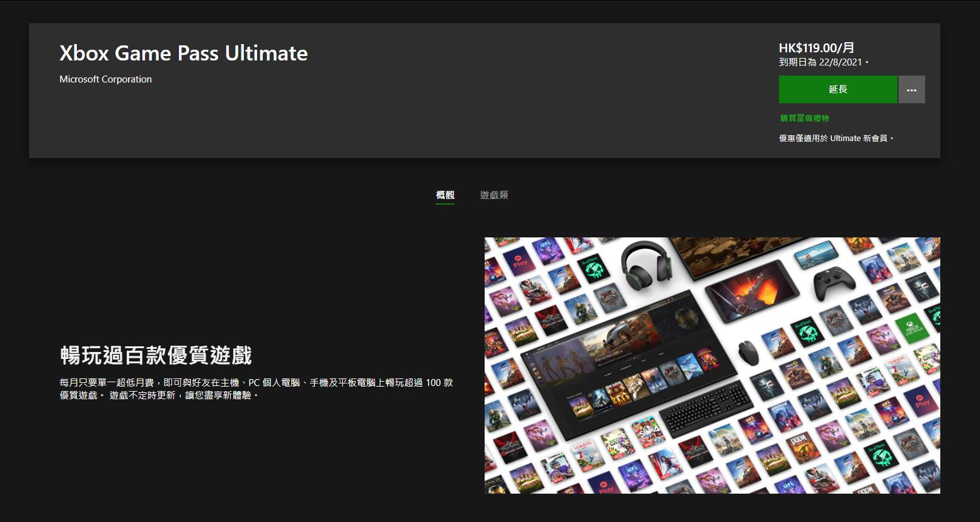Click the black keyboard in the promo image
980x522 pixels.
pos(706,408)
